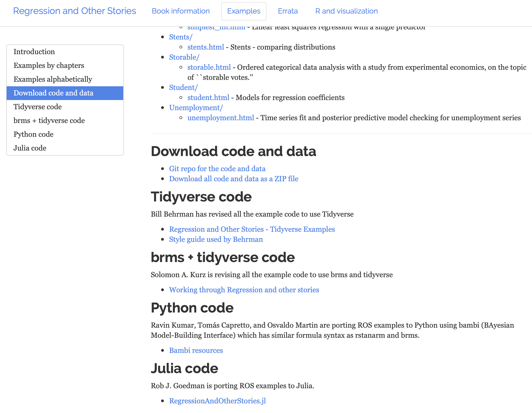Open R and visualization tab
This screenshot has height=413, width=532.
(x=346, y=11)
